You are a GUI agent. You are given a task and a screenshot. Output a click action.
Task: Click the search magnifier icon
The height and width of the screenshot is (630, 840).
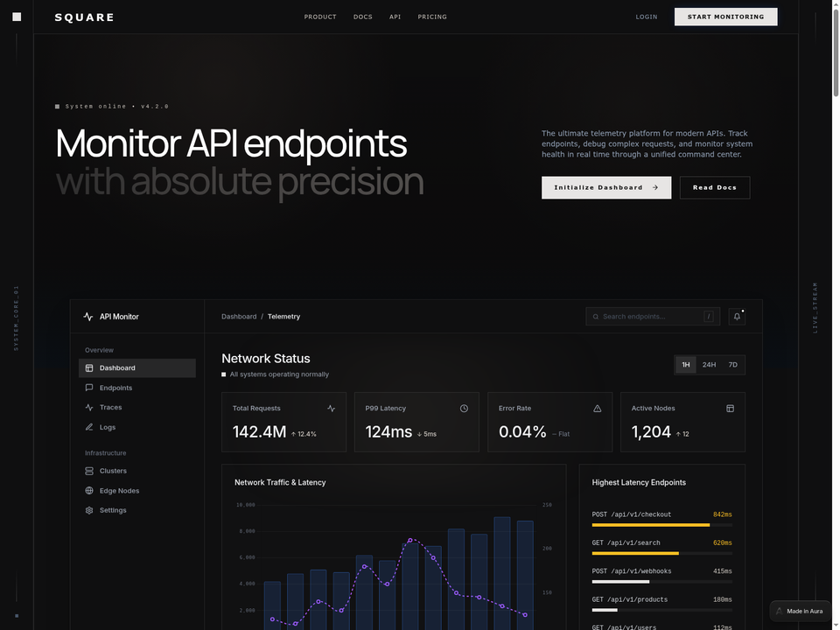[x=596, y=317]
